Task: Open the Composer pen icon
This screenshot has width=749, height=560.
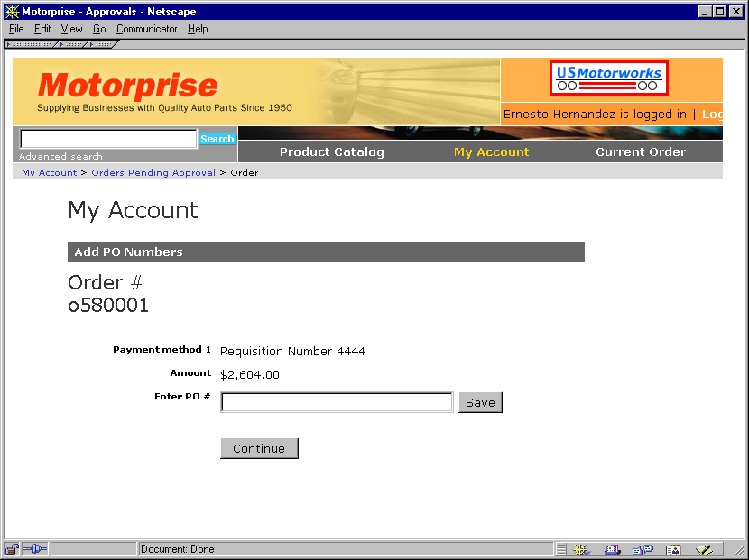Action: tap(704, 549)
